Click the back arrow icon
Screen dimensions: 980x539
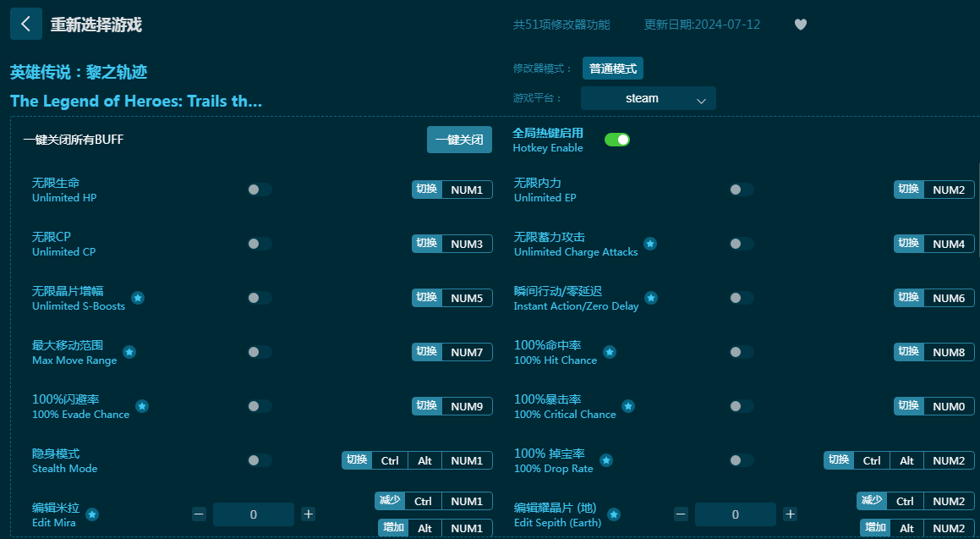coord(25,24)
